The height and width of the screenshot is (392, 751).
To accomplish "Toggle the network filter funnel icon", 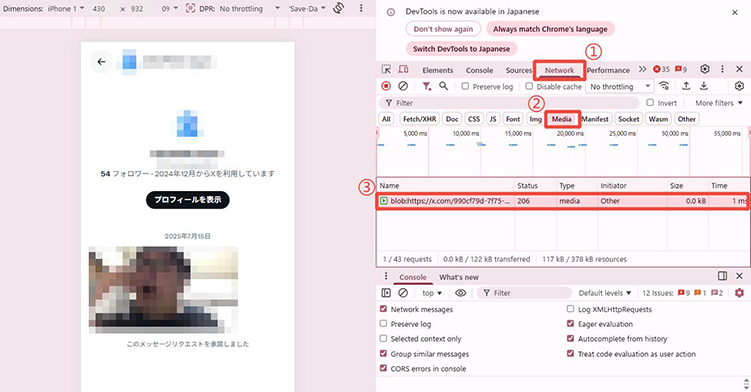I will [x=426, y=86].
